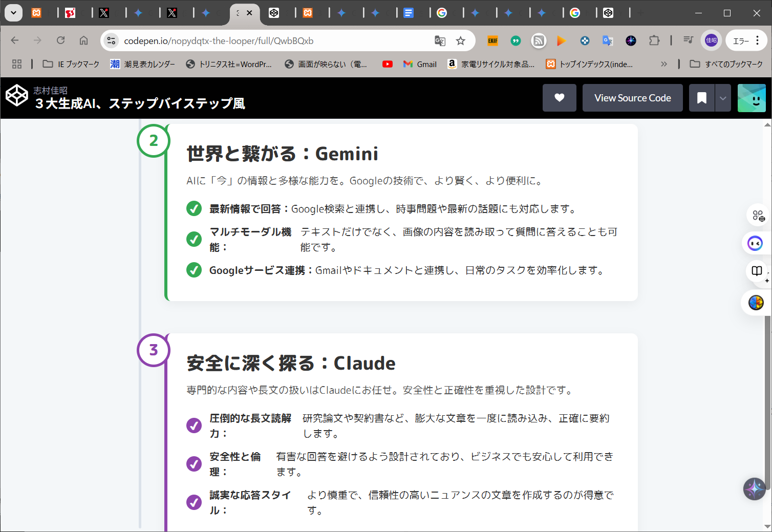Go back to previous page
The width and height of the screenshot is (772, 532).
tap(15, 40)
